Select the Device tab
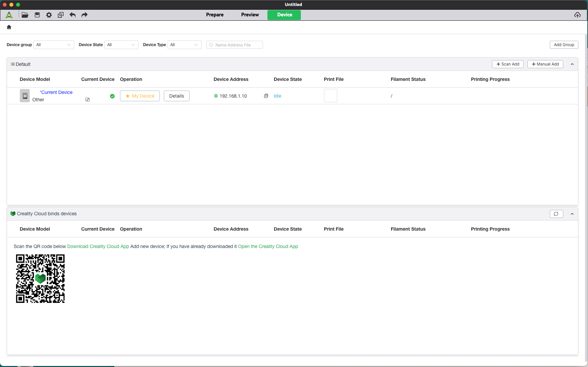 [x=284, y=15]
